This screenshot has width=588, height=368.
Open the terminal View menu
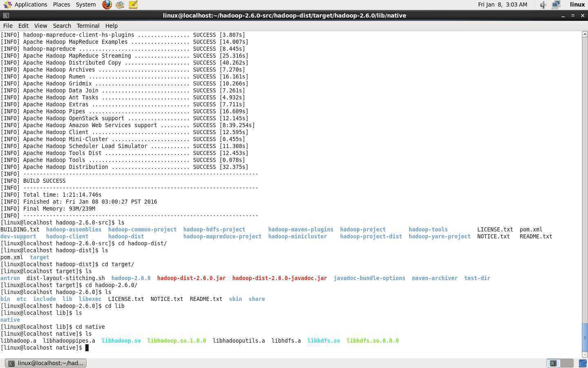(x=40, y=25)
